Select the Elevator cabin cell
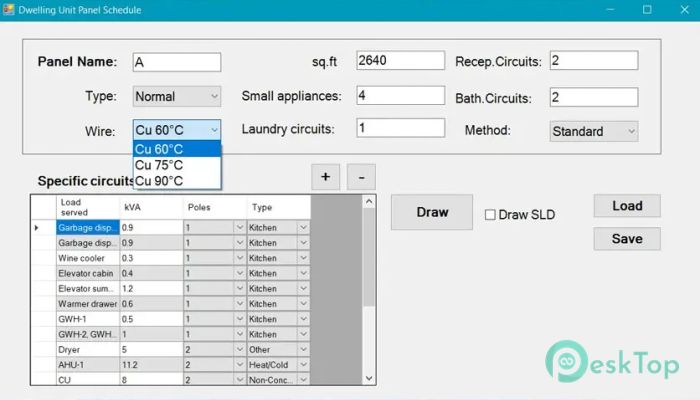700x400 pixels. tap(88, 273)
